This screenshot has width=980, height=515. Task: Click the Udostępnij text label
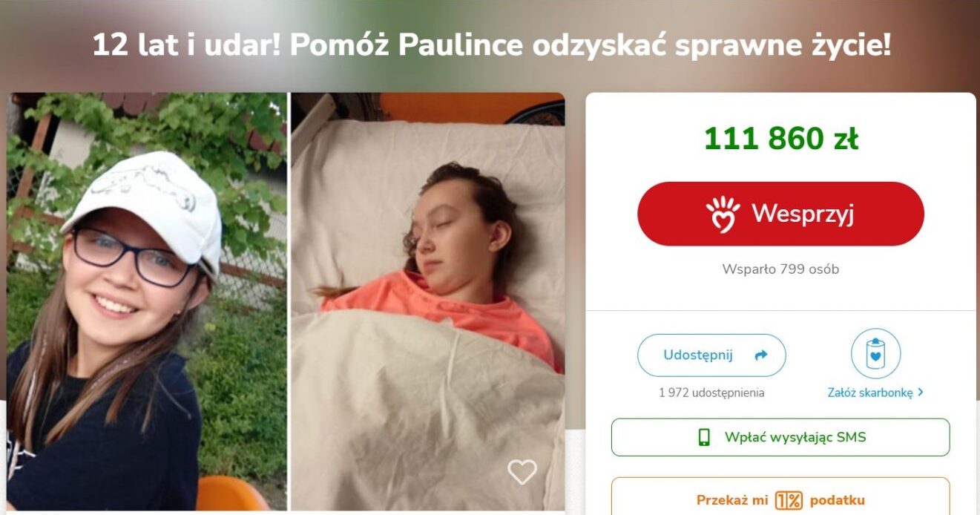point(698,355)
